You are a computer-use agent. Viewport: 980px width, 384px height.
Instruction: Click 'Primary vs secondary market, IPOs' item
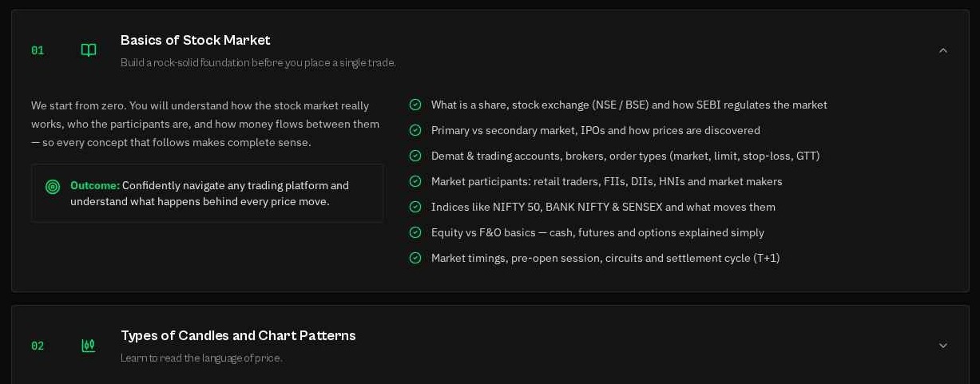(596, 130)
